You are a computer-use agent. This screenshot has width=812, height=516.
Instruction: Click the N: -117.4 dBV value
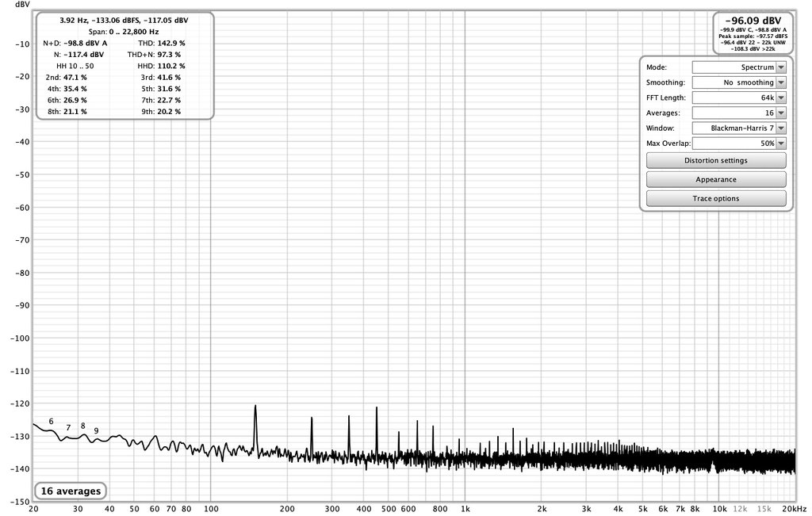[x=82, y=55]
